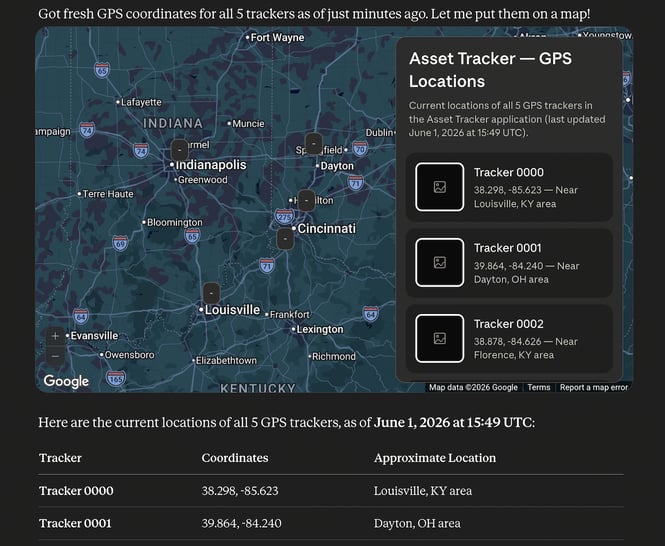Open the map Terms link
The image size is (665, 546).
click(x=539, y=387)
